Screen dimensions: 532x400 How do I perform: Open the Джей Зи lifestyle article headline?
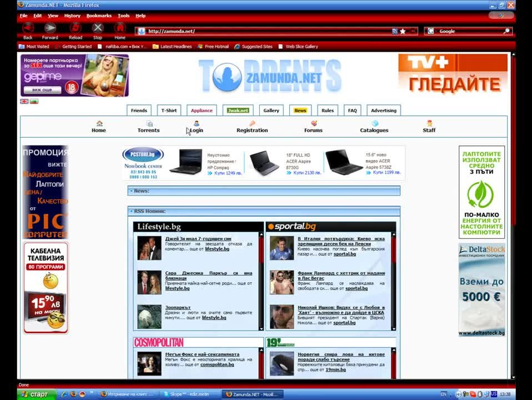(x=198, y=239)
